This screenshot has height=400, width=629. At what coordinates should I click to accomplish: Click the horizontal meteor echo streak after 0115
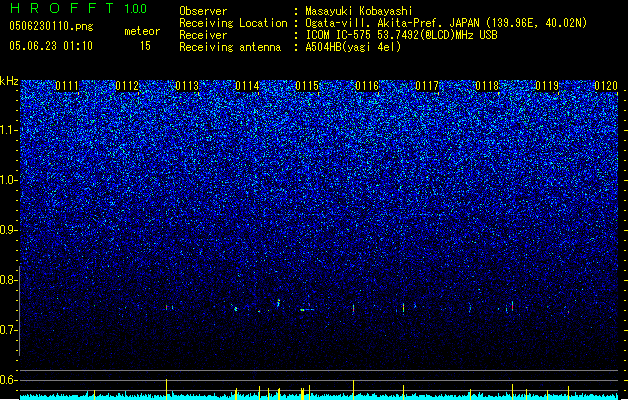tap(307, 310)
